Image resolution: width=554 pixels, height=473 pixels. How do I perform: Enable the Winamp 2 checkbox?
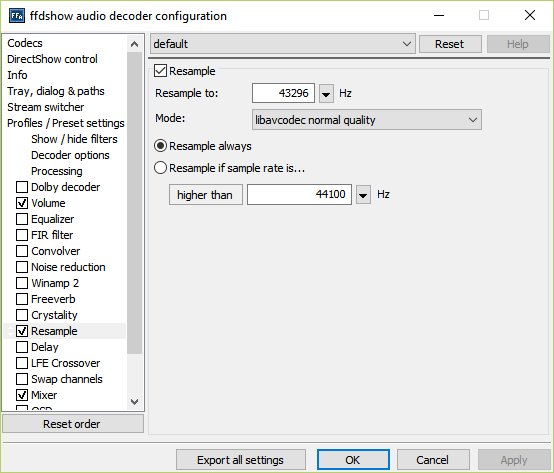click(x=22, y=283)
